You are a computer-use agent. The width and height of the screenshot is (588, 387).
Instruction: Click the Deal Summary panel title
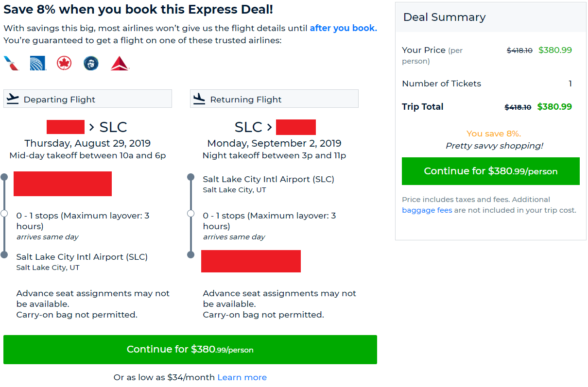pos(444,17)
